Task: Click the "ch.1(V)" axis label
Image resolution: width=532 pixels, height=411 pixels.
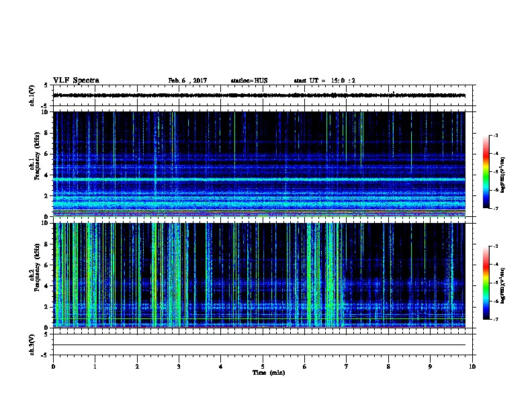Action: [32, 95]
